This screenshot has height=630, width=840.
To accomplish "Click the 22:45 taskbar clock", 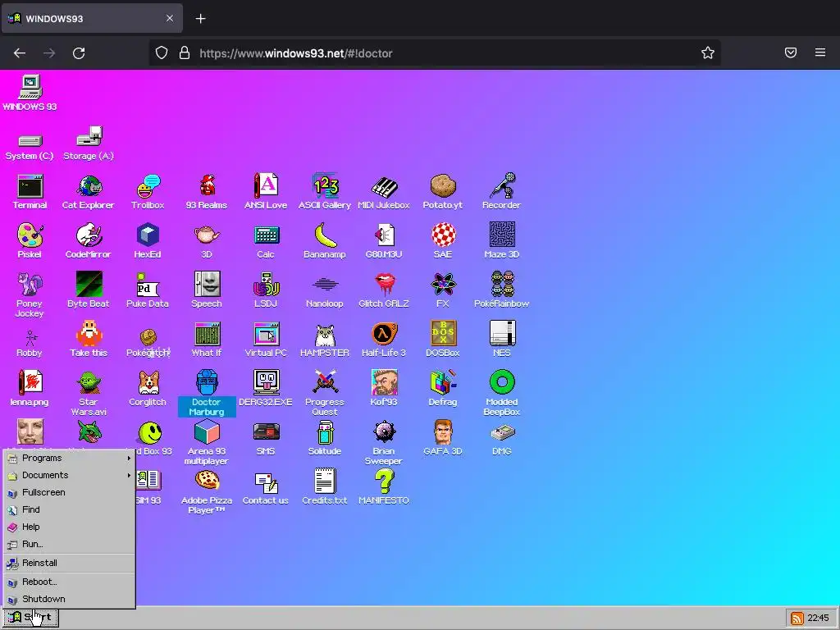I will [x=818, y=618].
